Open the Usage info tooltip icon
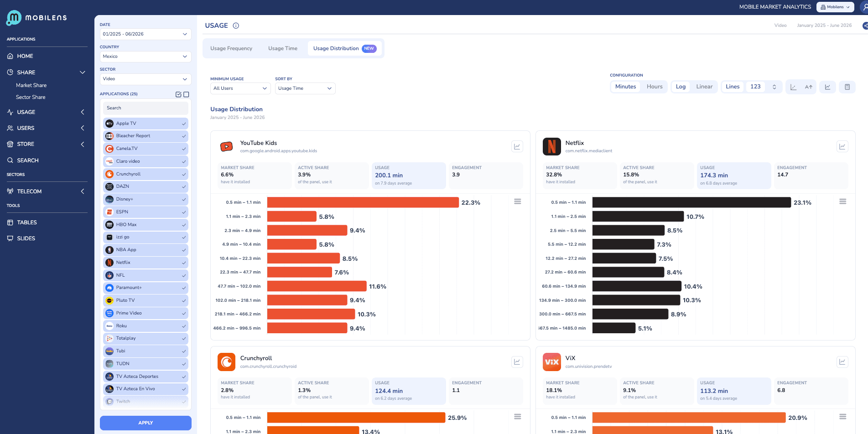This screenshot has height=434, width=868. coord(236,26)
